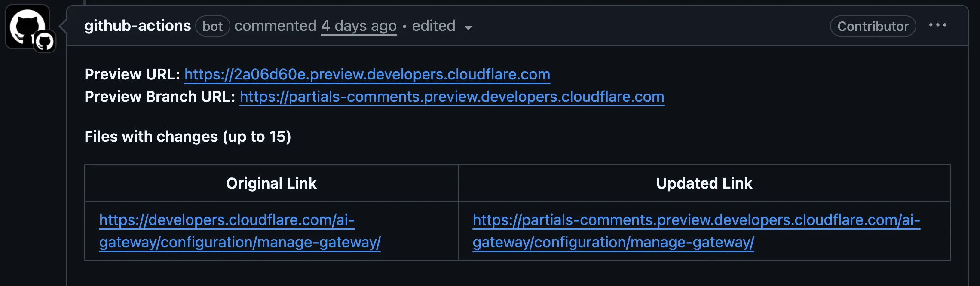
Task: Open the partials-comments preview branch URL
Action: point(452,97)
